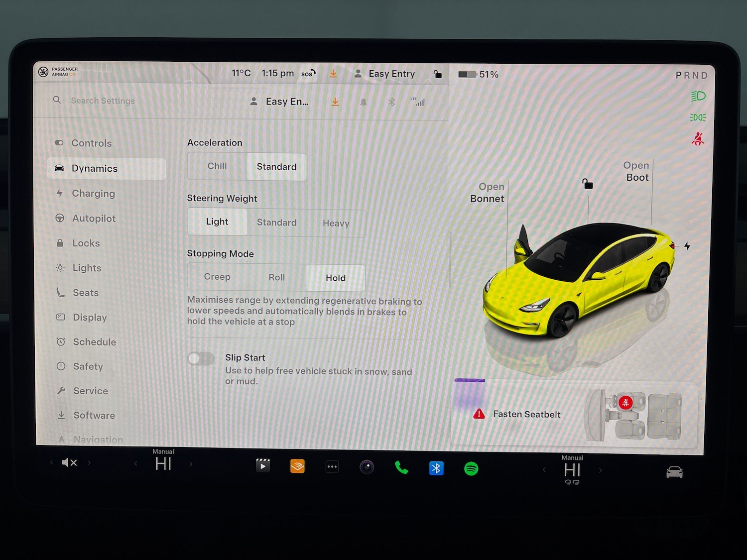Tap the next track arrow beside volume
The width and height of the screenshot is (747, 560).
pyautogui.click(x=89, y=462)
